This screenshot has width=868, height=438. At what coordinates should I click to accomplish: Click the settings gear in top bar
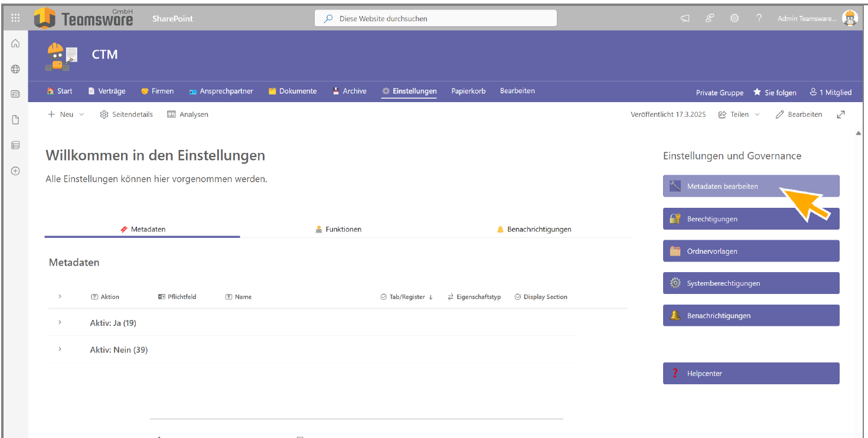[735, 18]
